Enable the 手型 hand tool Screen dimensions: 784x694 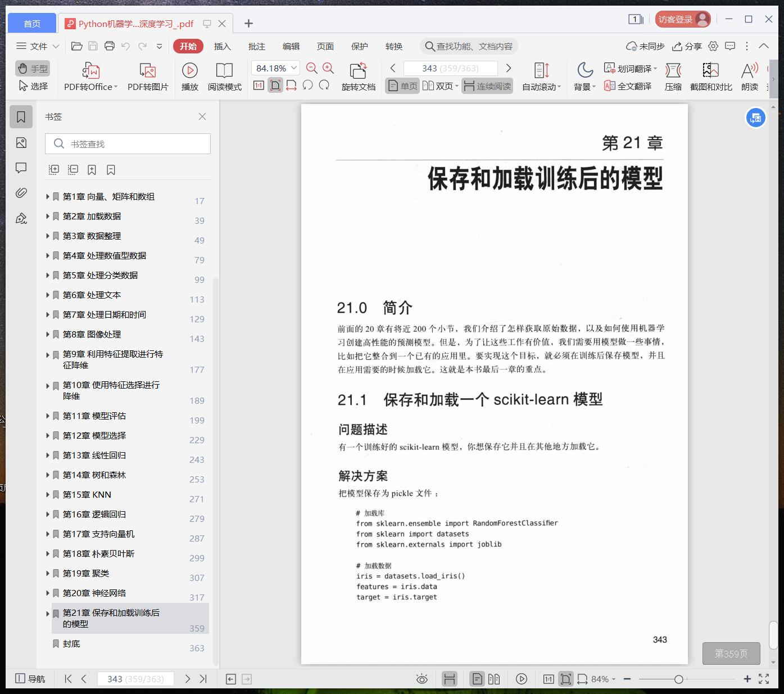(x=33, y=69)
